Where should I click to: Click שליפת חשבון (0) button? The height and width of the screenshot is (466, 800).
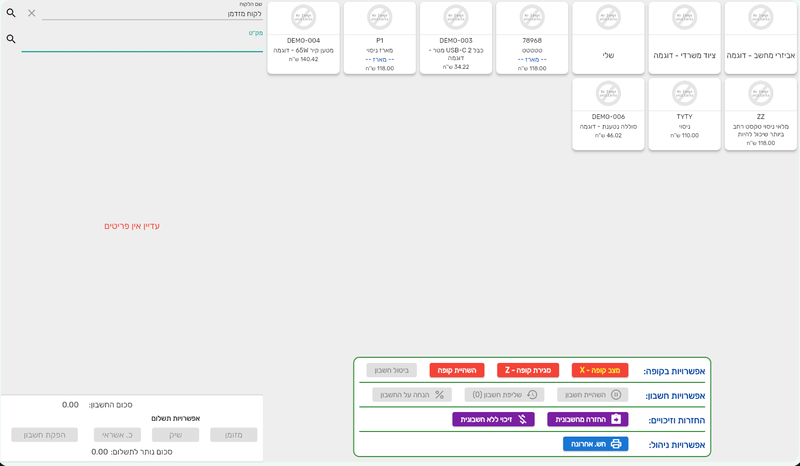pos(504,395)
